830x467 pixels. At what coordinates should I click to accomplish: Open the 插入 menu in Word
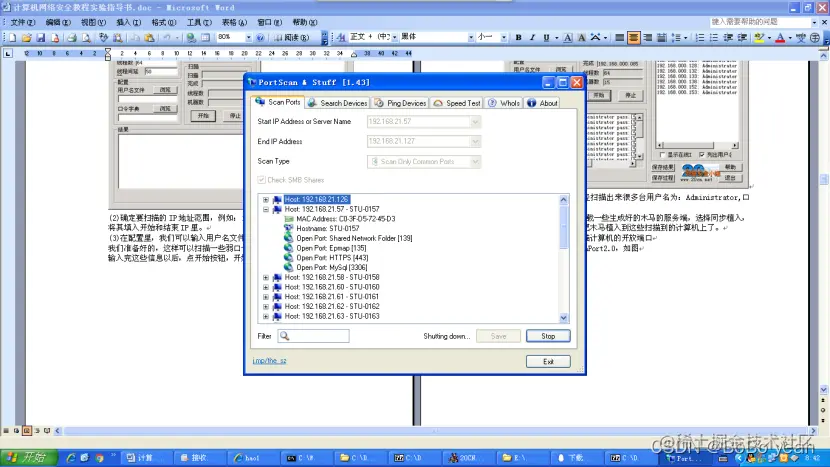(x=129, y=22)
